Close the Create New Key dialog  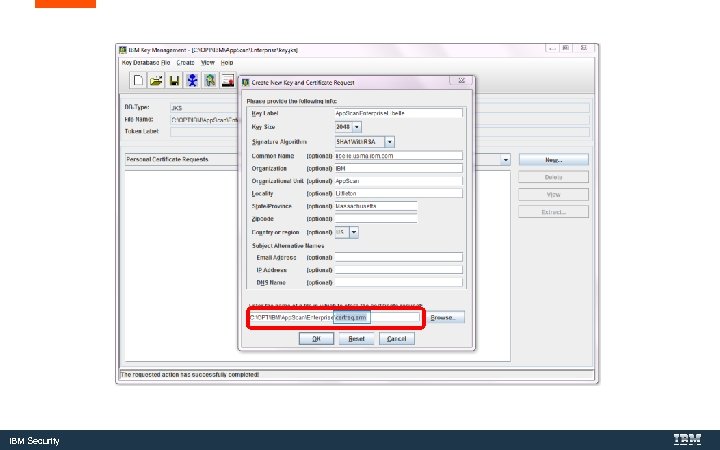(x=461, y=81)
